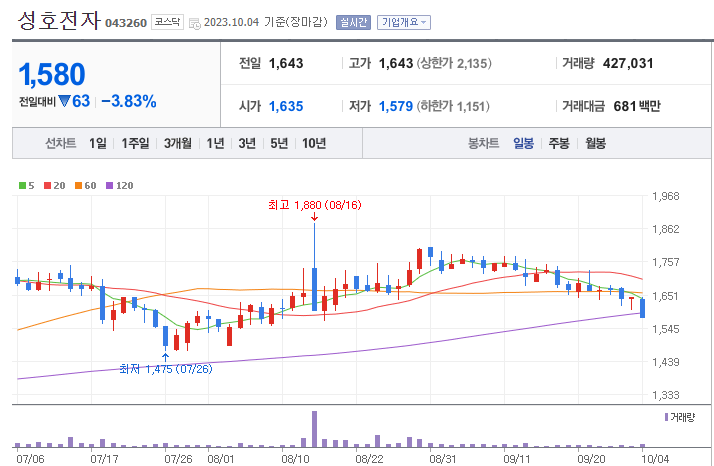Click the current price 1,580

[x=52, y=74]
